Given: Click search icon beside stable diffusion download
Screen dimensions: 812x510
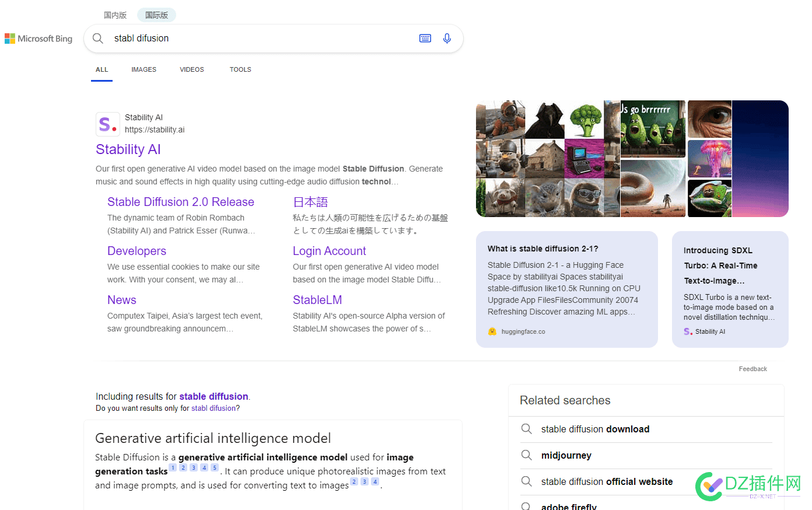Looking at the screenshot, I should (526, 429).
